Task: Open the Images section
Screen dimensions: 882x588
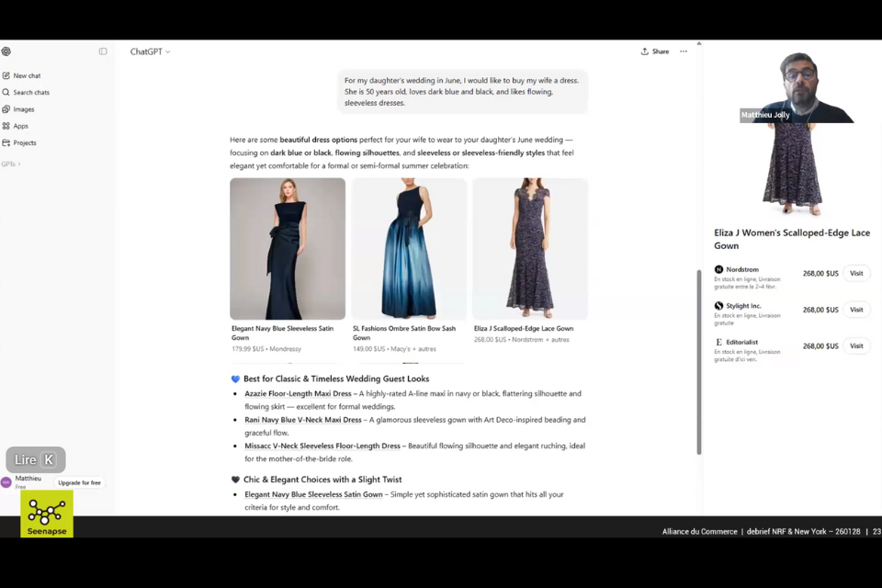Action: point(23,109)
